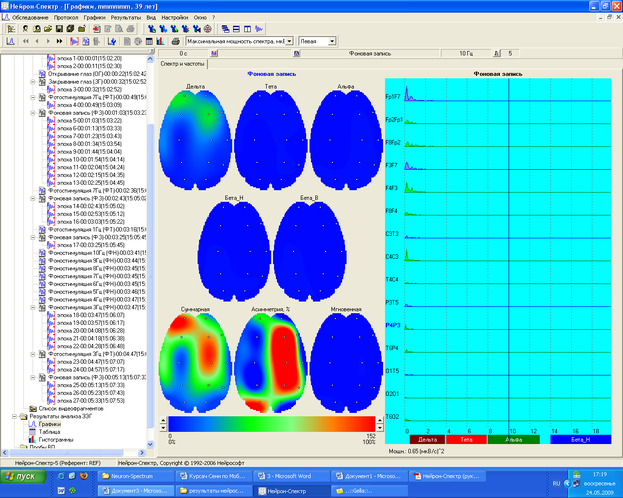The height and width of the screenshot is (498, 623).
Task: Cascade windows with the stacked-windows icon
Action: tap(225, 29)
